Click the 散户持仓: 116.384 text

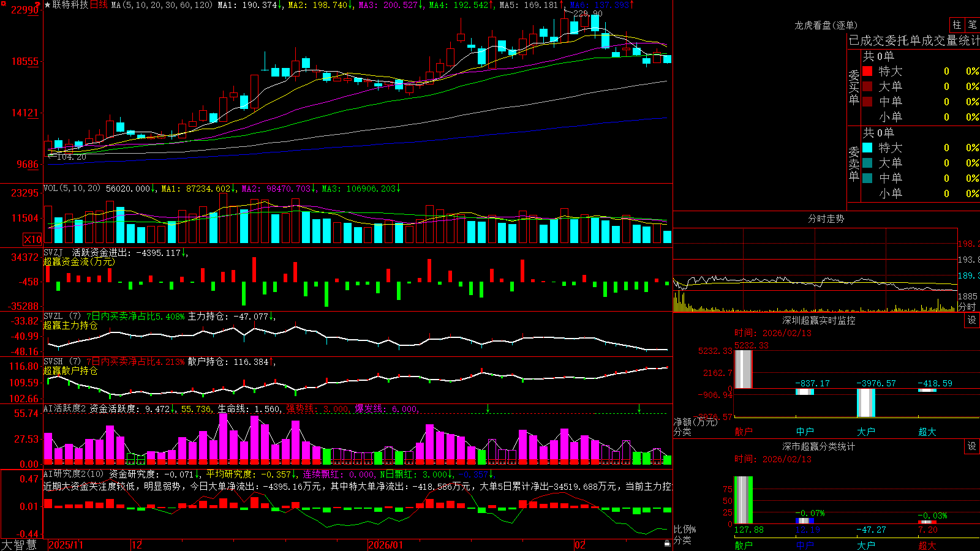[x=228, y=361]
